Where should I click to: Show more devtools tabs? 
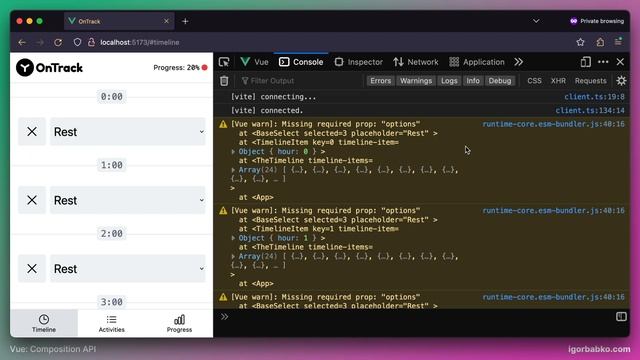pyautogui.click(x=518, y=62)
